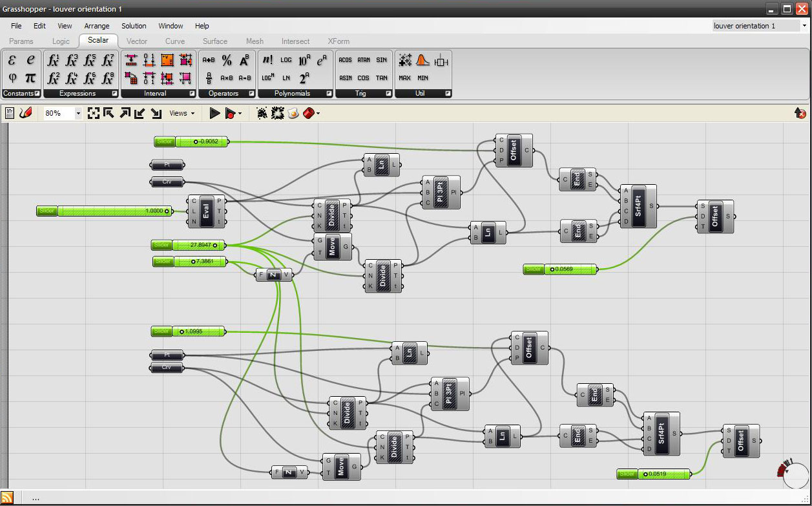Select the Eval component node
This screenshot has height=506, width=812.
pyautogui.click(x=207, y=211)
